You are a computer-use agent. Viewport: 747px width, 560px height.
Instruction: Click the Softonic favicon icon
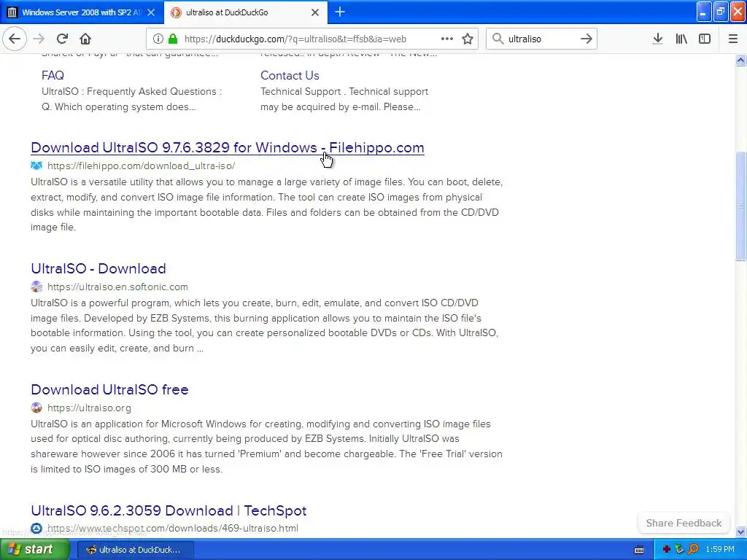[x=36, y=287]
